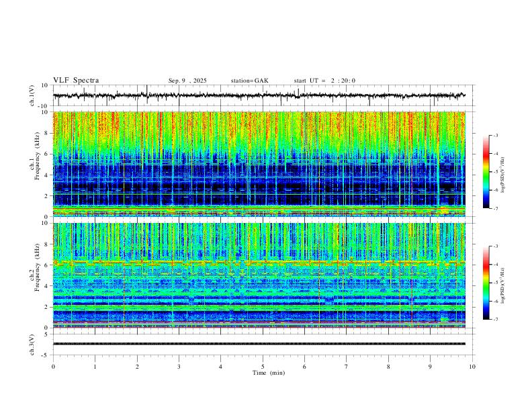Click the ch.1 spectrogram plot
The image size is (532, 411).
pos(259,164)
